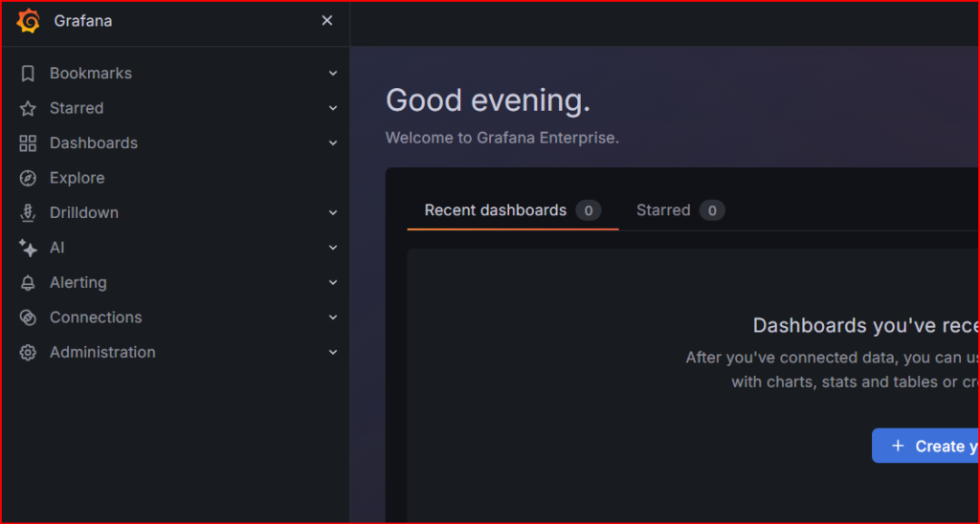Open the Drilldown menu item
Viewport: 980px width, 524px height.
point(84,213)
